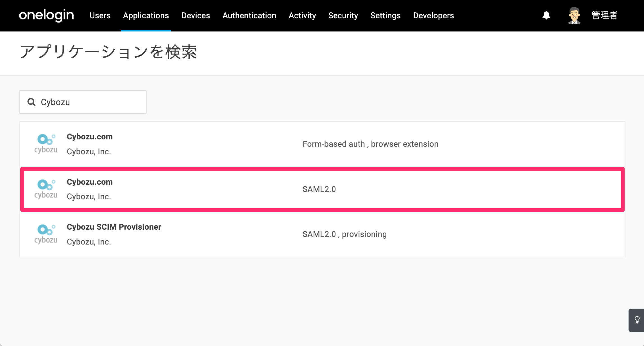Select Cybozu.com SAML2.0 app name
Image resolution: width=644 pixels, height=346 pixels.
(x=90, y=182)
